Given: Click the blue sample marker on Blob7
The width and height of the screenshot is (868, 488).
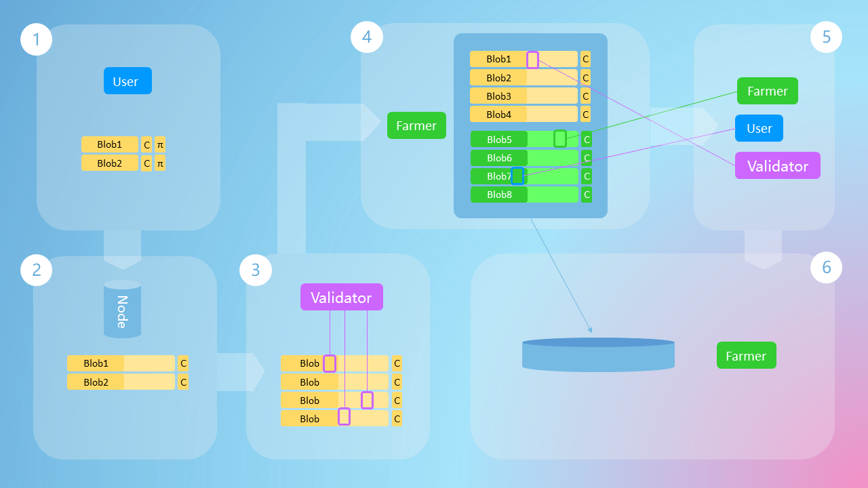Looking at the screenshot, I should (x=517, y=176).
